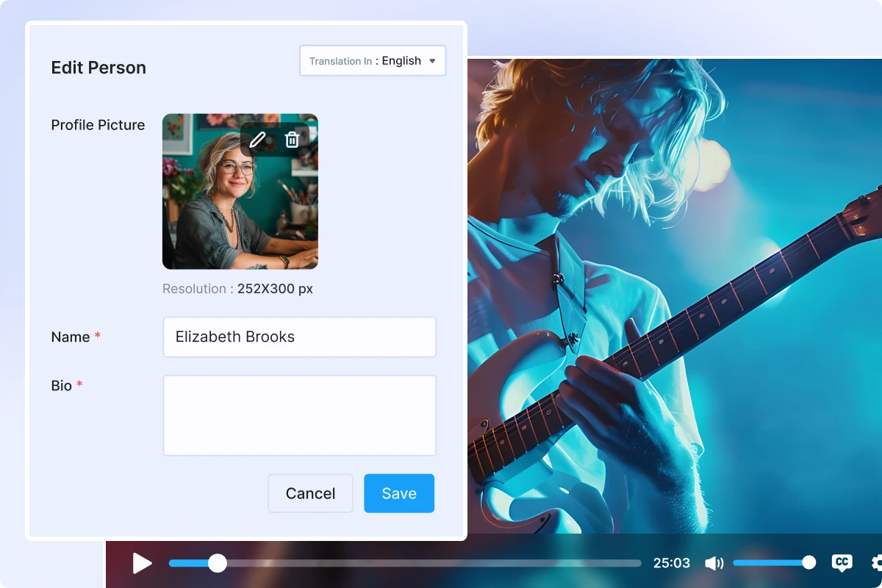Save the person details

tap(399, 493)
